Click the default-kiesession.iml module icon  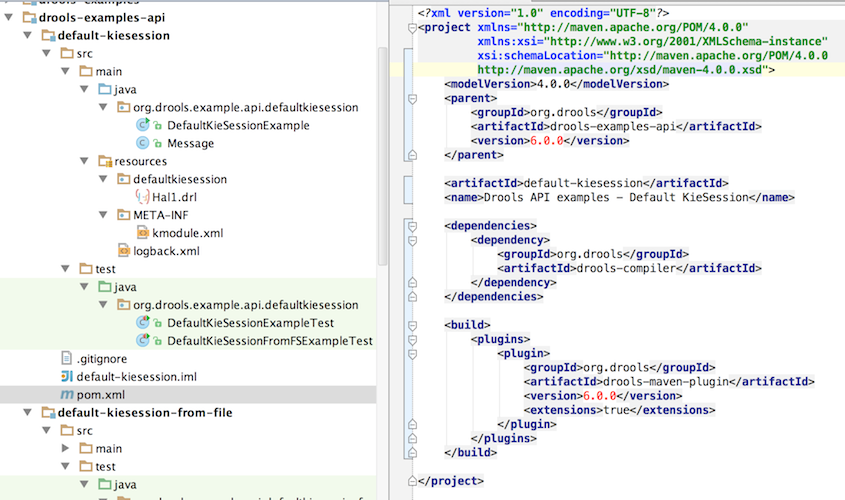67,377
